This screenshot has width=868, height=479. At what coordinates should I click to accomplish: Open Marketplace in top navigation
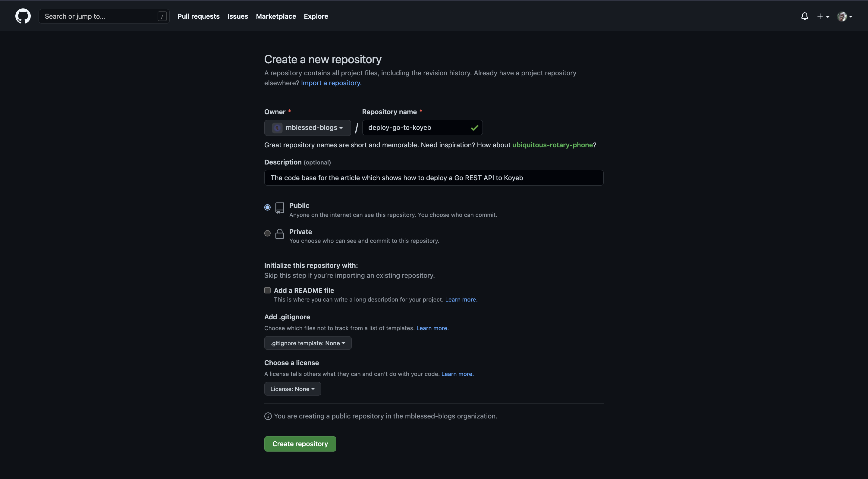[276, 16]
